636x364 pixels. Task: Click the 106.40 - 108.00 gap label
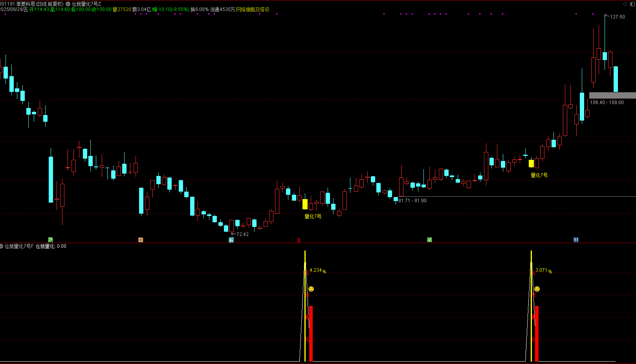607,102
